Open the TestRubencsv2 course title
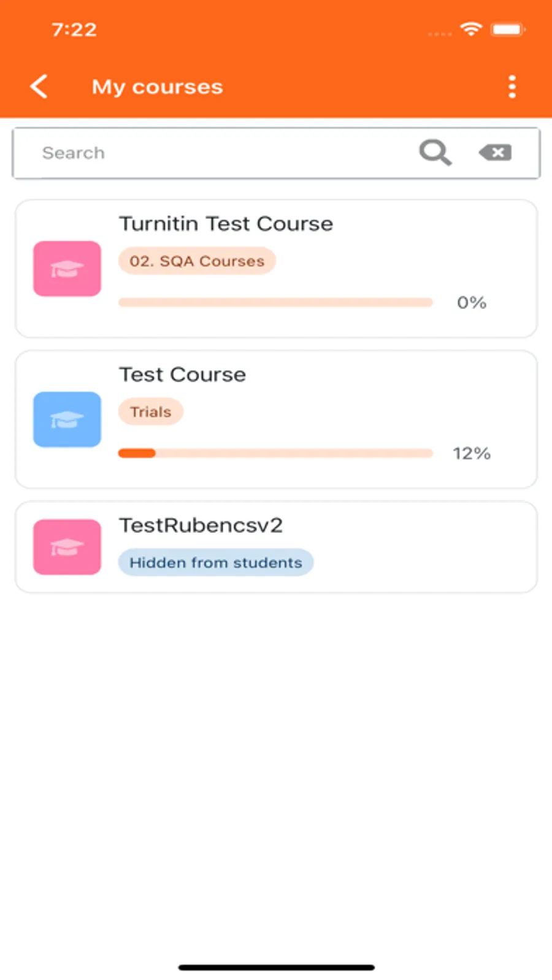552x980 pixels. tap(201, 526)
